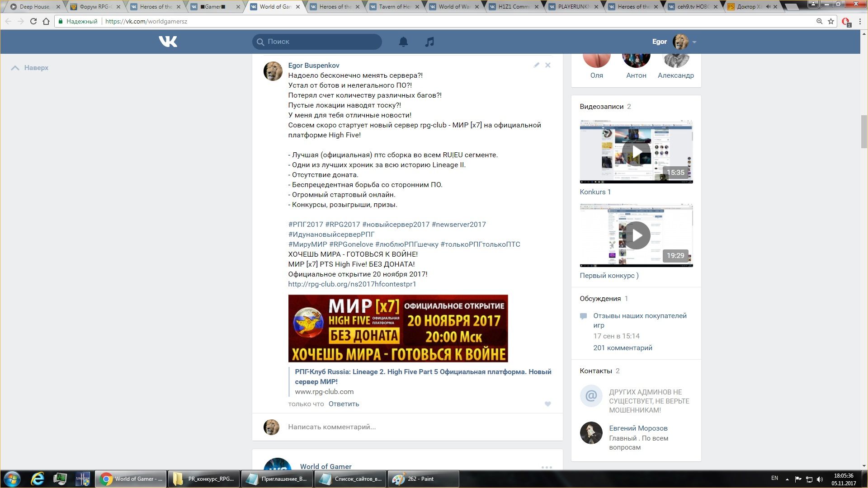Switch to the H1Z1 Community browser tab
Viewport: 868px width, 488px height.
tap(514, 7)
